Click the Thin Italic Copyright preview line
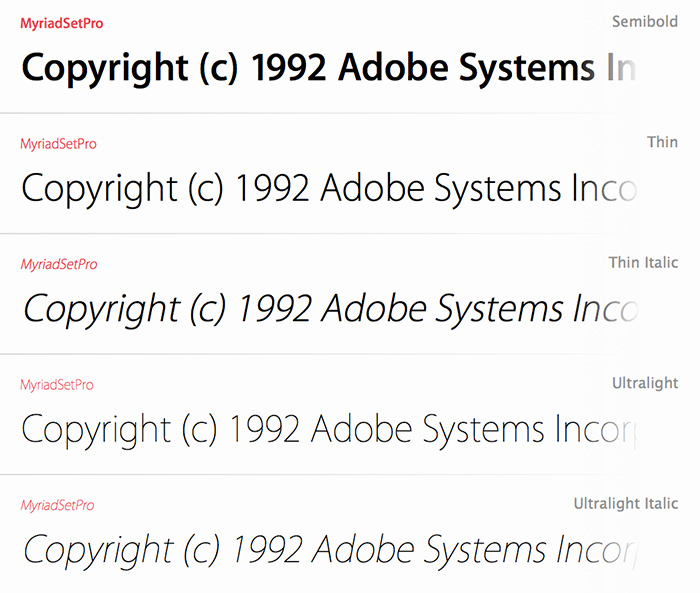This screenshot has height=593, width=700. pyautogui.click(x=331, y=309)
